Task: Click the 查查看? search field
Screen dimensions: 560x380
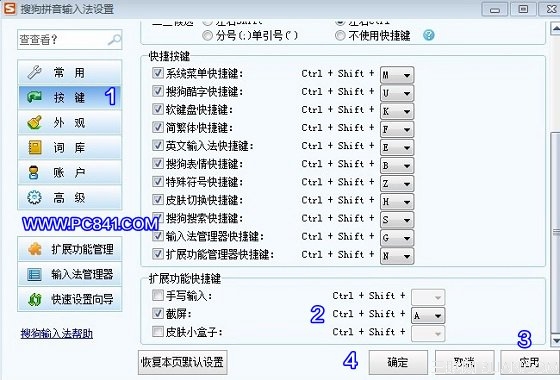Action: (x=70, y=39)
